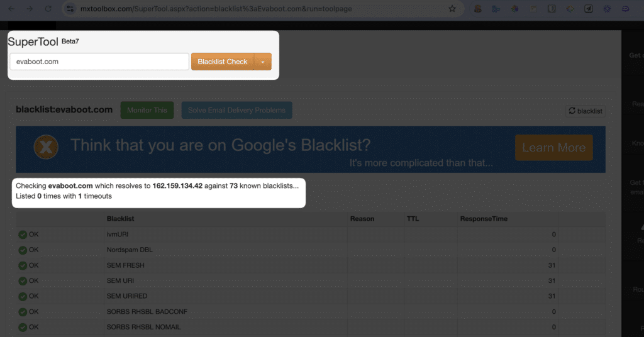
Task: Go back using browser back arrow
Action: click(x=11, y=9)
